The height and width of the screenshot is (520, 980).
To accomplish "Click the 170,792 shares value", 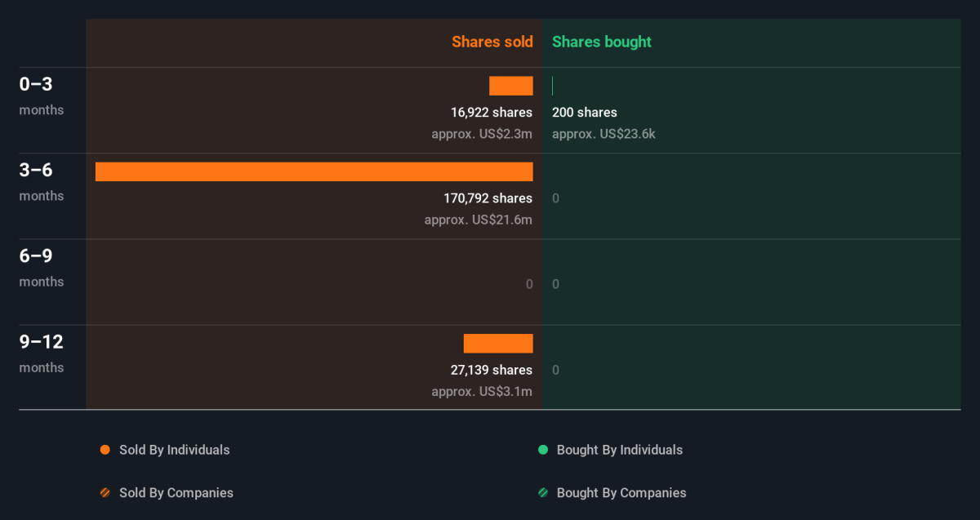I will pyautogui.click(x=488, y=198).
